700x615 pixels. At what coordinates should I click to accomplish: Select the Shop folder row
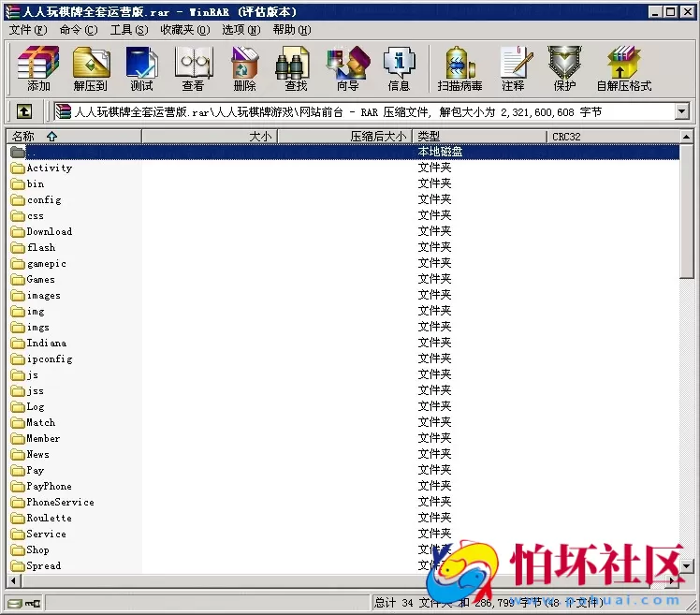click(x=343, y=550)
